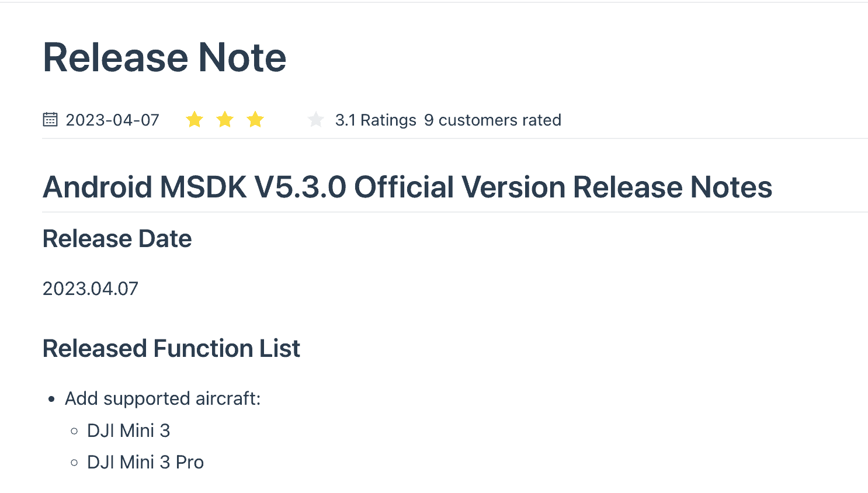Click the 2023-04-07 publish date label
The width and height of the screenshot is (868, 493).
coord(112,120)
